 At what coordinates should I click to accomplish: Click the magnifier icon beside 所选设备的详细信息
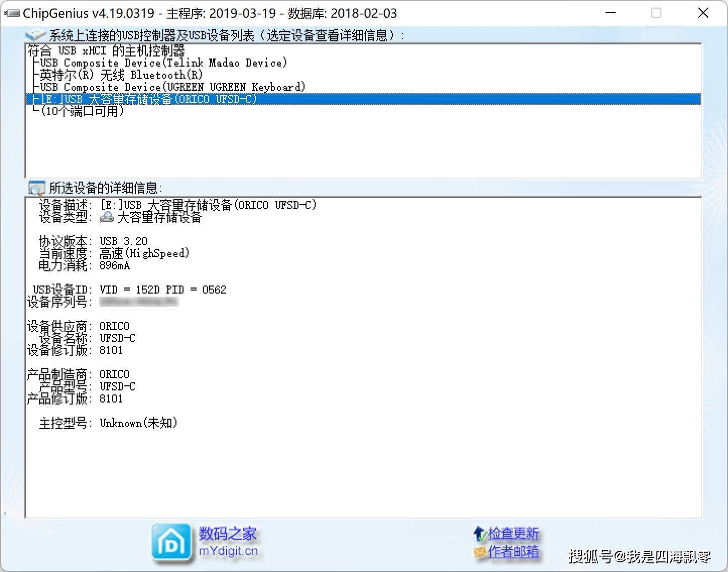point(35,187)
